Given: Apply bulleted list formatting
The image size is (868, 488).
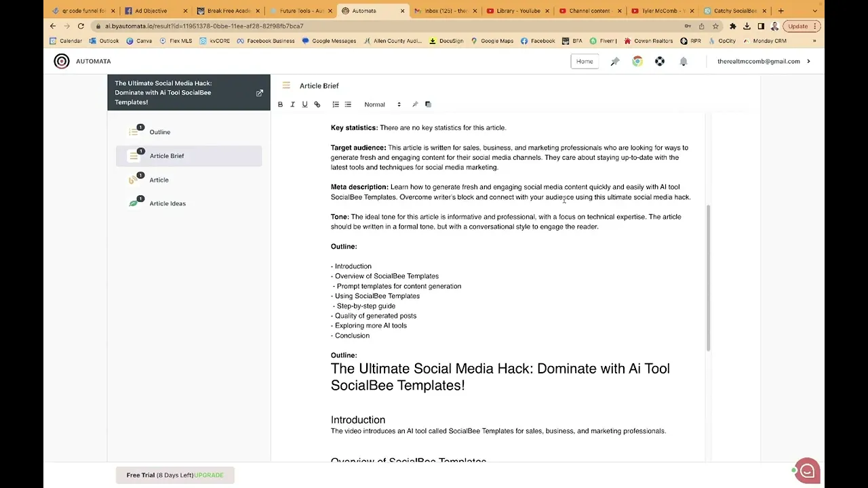Looking at the screenshot, I should pos(348,104).
